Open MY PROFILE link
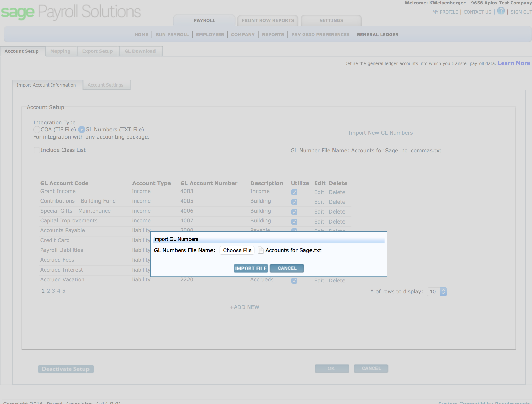The height and width of the screenshot is (404, 532). (445, 12)
